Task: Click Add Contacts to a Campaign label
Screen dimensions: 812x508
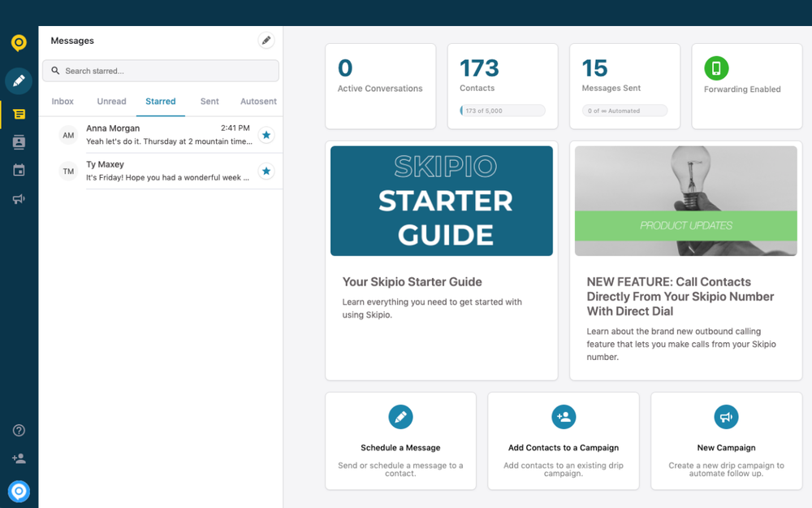Action: click(x=564, y=448)
